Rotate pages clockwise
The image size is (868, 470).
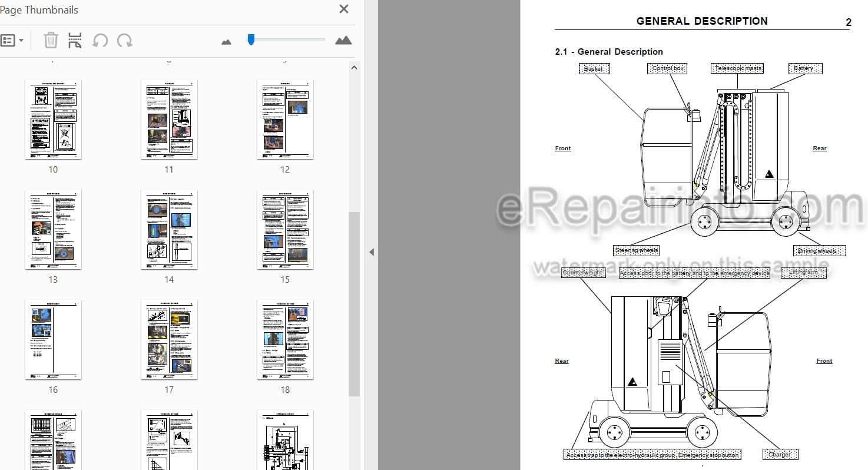click(124, 41)
